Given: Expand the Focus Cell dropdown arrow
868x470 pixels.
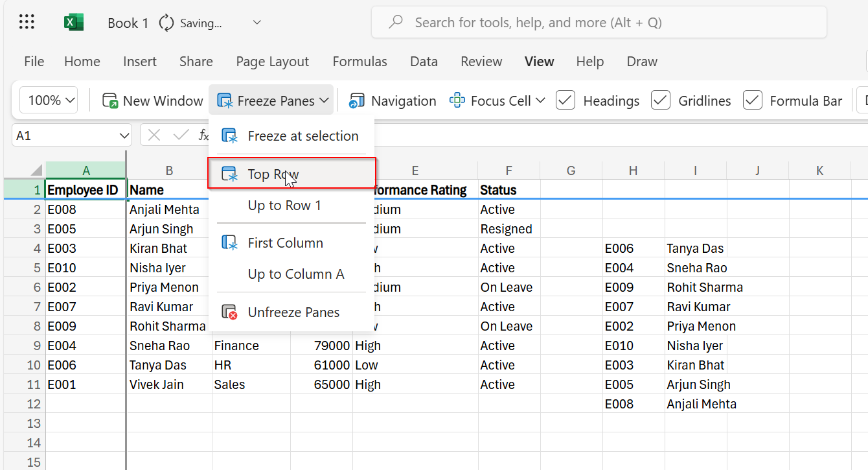Looking at the screenshot, I should pos(541,100).
